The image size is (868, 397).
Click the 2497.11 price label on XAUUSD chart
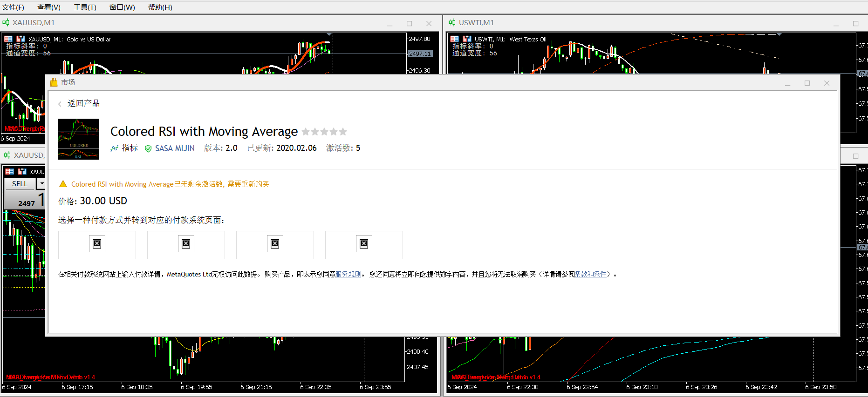(420, 54)
